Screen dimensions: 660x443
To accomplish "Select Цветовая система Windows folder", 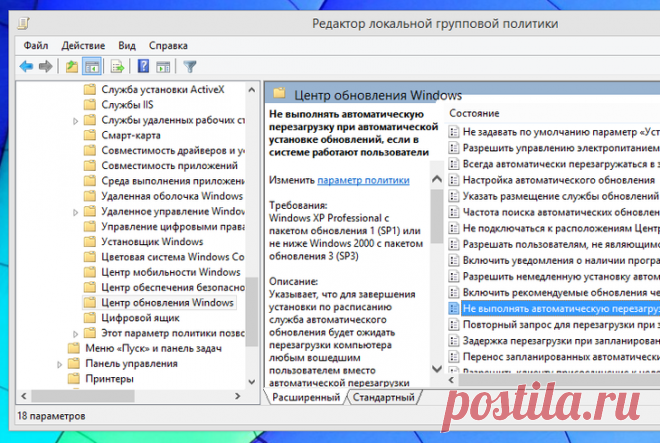I will coord(173,256).
